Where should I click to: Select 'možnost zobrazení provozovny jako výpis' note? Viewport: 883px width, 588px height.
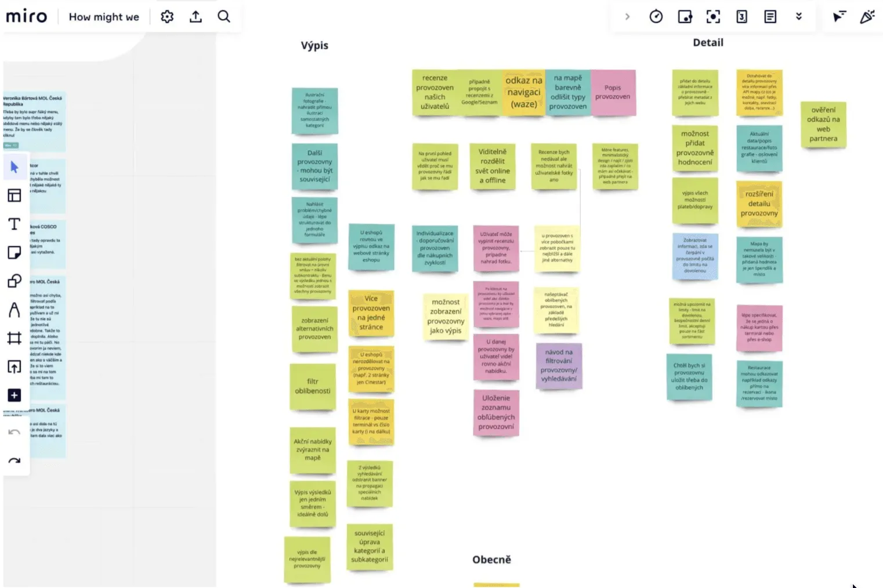tap(446, 317)
